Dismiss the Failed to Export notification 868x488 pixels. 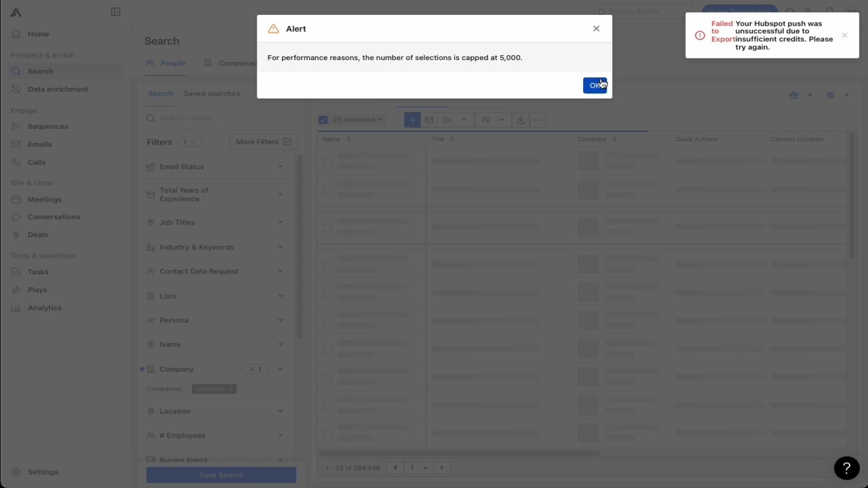(x=844, y=35)
